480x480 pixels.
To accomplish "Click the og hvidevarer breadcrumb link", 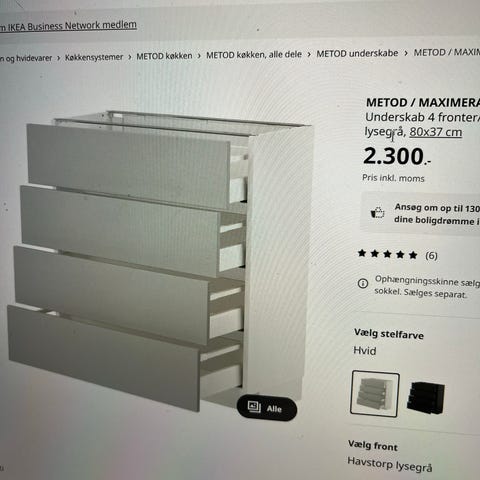I will click(x=26, y=58).
